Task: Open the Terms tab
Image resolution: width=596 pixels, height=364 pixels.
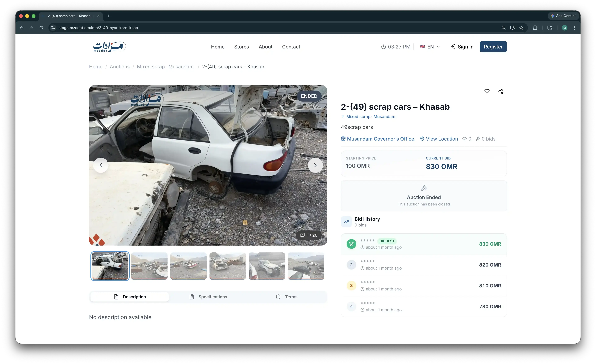Action: pos(287,297)
